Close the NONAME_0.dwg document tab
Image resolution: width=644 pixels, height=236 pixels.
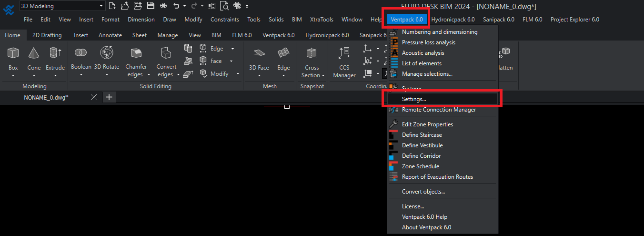pyautogui.click(x=94, y=97)
